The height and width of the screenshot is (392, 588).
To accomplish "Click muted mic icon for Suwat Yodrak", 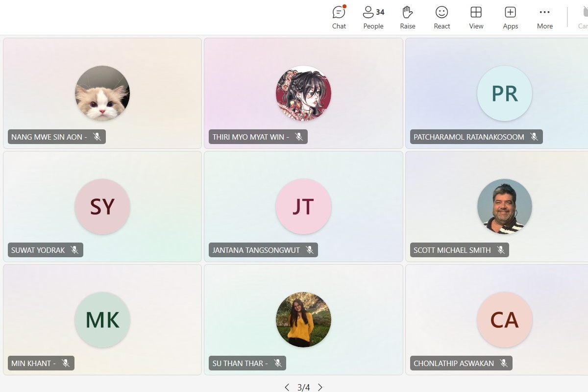I will point(74,250).
